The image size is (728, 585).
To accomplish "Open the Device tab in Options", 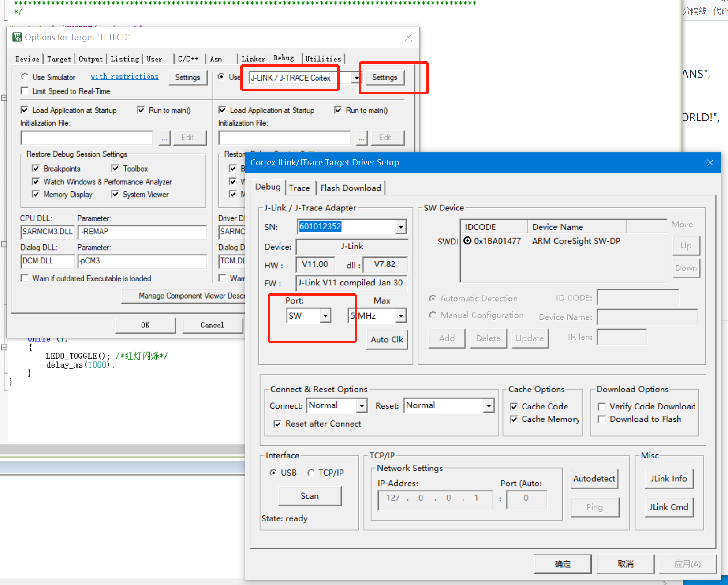I will click(27, 59).
